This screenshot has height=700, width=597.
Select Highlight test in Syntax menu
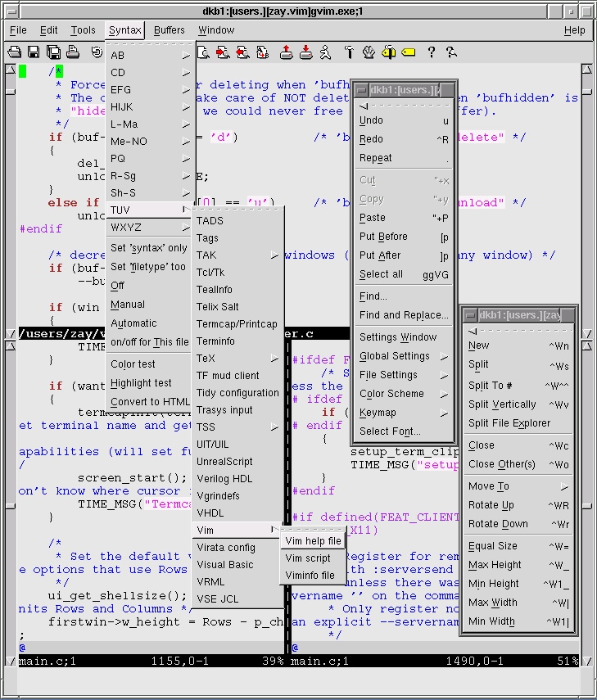click(x=150, y=383)
